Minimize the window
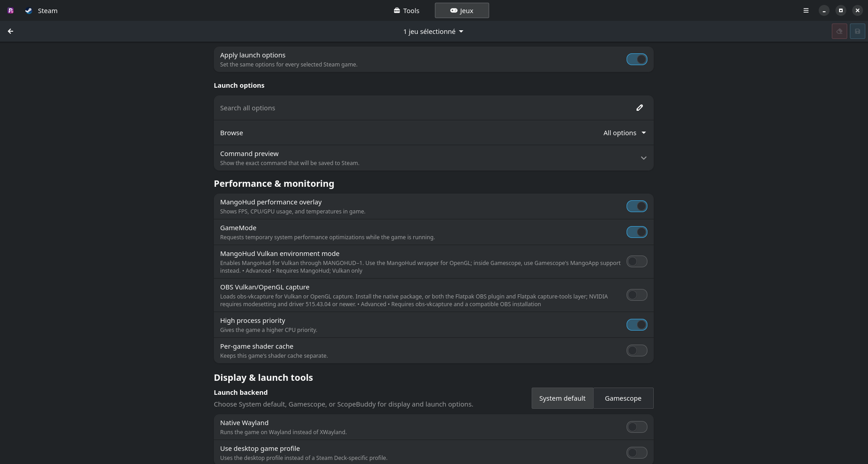This screenshot has width=868, height=464. 824,10
